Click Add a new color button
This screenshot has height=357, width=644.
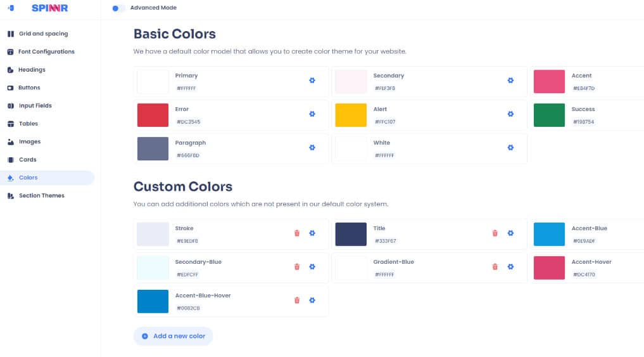[173, 336]
